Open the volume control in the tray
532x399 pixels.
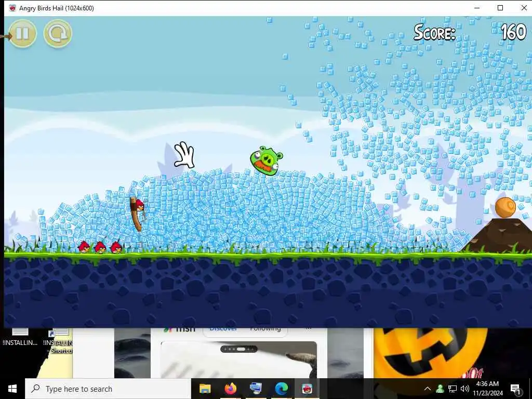click(x=465, y=389)
